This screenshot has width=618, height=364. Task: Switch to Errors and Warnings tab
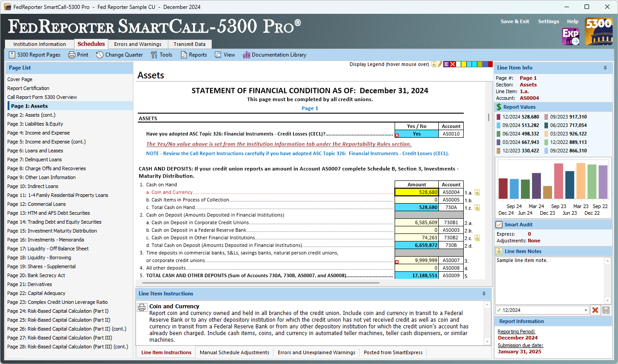(x=137, y=44)
